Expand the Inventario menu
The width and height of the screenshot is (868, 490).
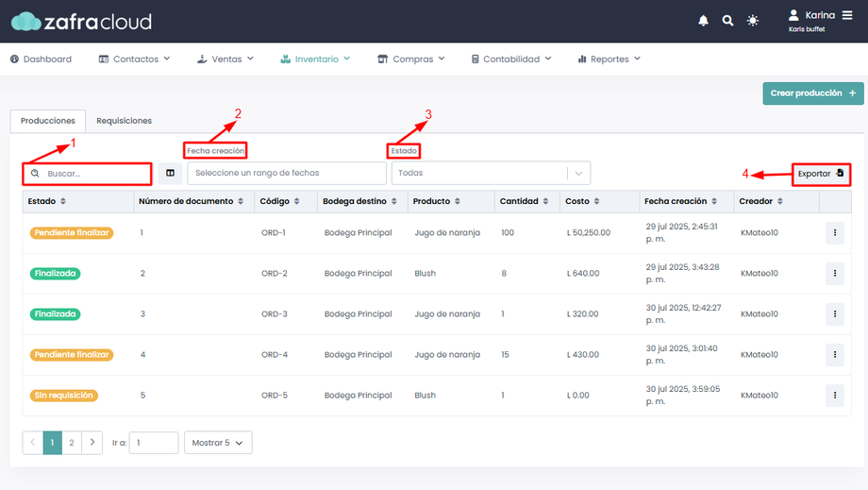(316, 59)
